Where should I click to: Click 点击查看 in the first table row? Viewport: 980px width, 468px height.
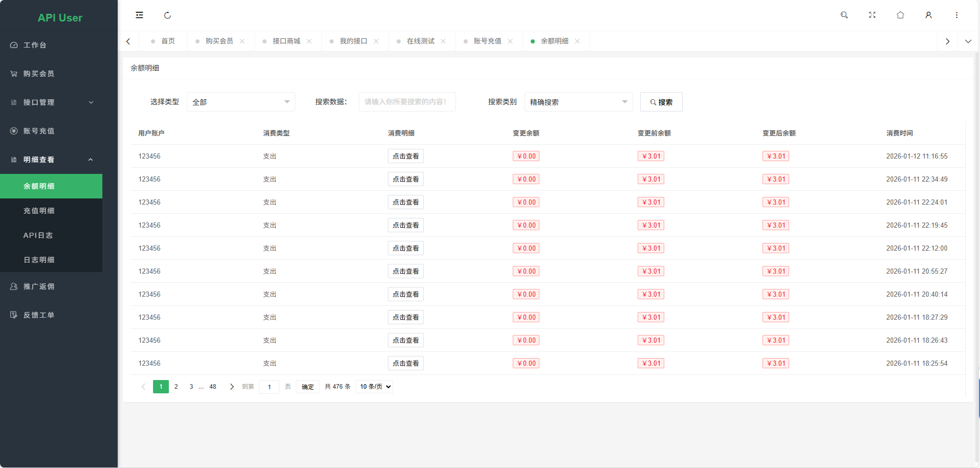tap(405, 157)
